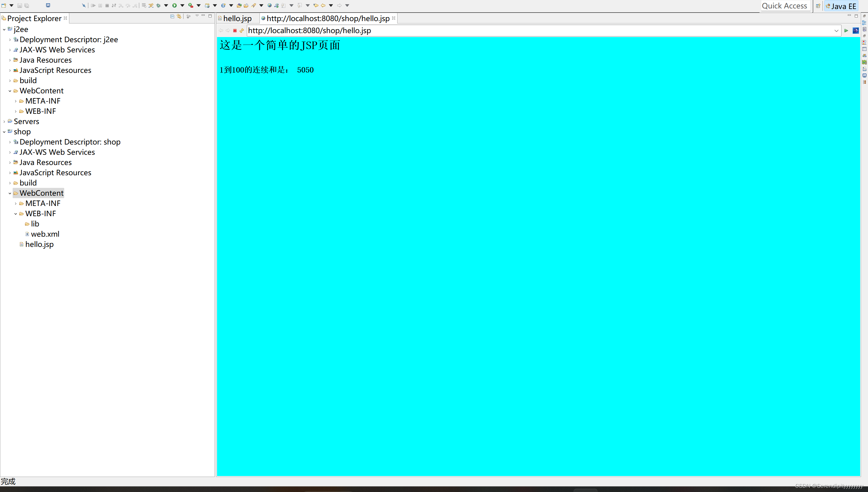Open the Debug launch dropdown arrow

coord(166,5)
